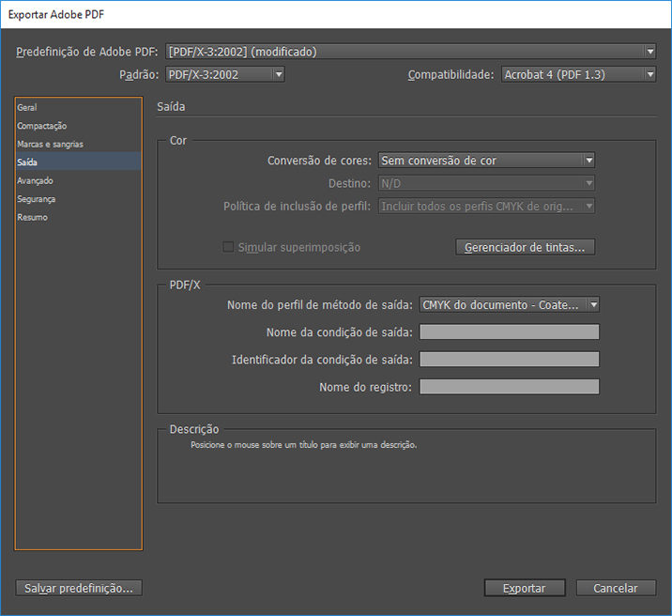
Task: Show the Resumo section
Action: 32,217
